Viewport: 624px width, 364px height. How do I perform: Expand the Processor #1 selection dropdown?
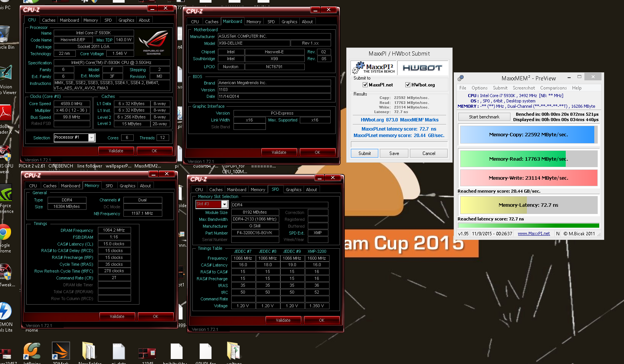tap(91, 138)
